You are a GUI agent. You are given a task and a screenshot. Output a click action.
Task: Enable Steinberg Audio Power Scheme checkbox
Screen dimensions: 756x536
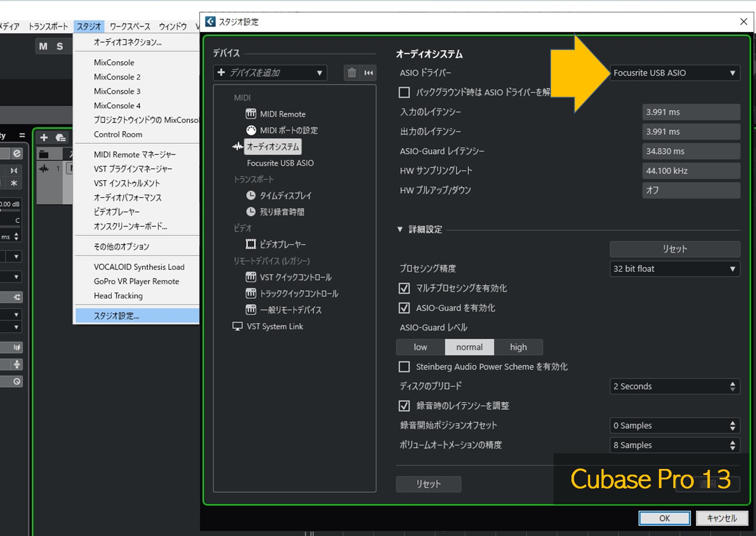(404, 367)
